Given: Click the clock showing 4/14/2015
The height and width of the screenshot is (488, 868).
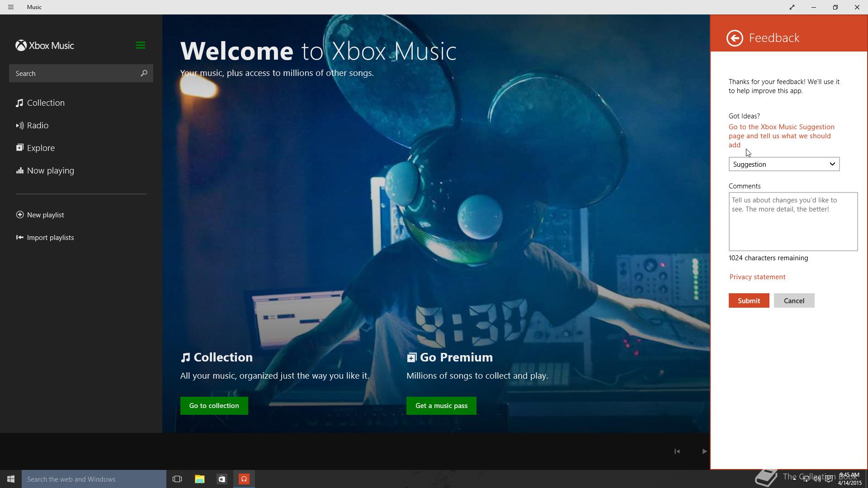Looking at the screenshot, I should [x=849, y=479].
